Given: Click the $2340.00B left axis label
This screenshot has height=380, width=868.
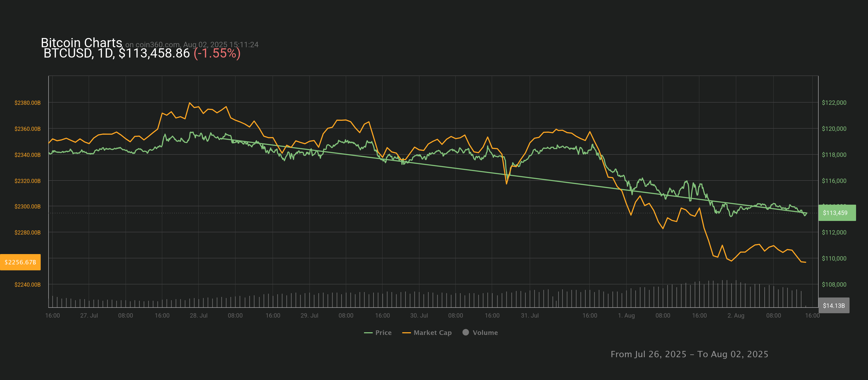Looking at the screenshot, I should [x=27, y=155].
